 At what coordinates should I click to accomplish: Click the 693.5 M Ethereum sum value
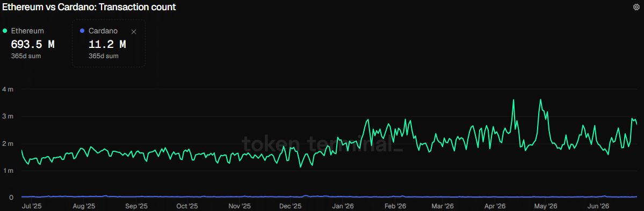click(32, 44)
